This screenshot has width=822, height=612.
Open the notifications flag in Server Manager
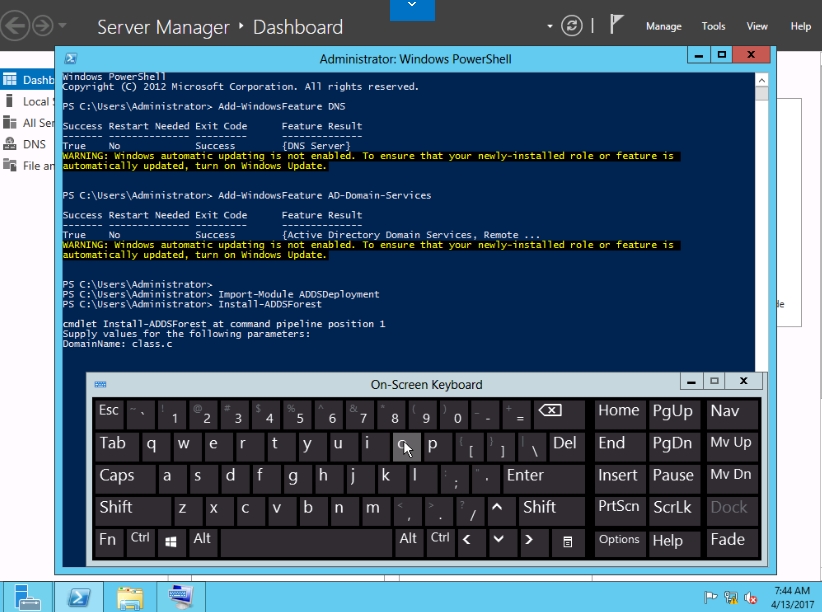click(616, 26)
